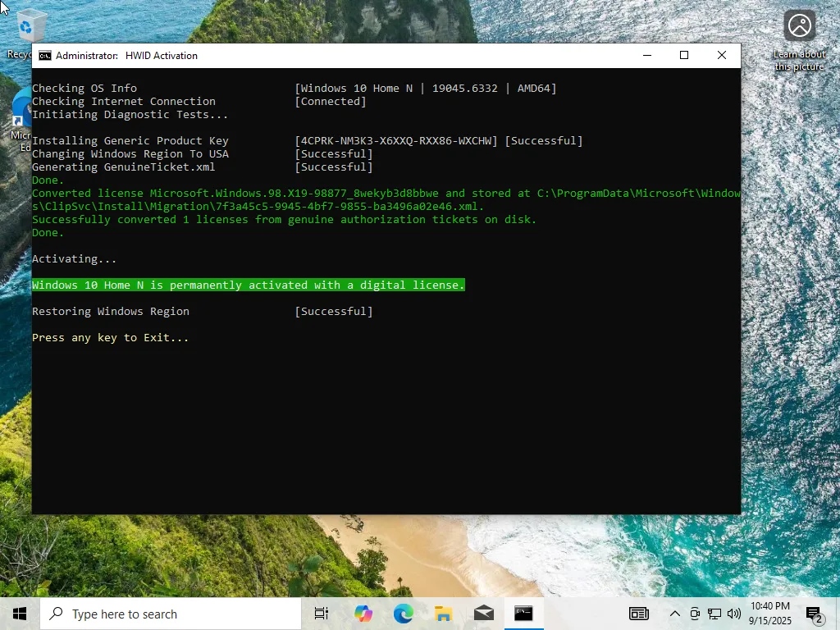Open the clock showing 10:40 PM

pyautogui.click(x=769, y=614)
